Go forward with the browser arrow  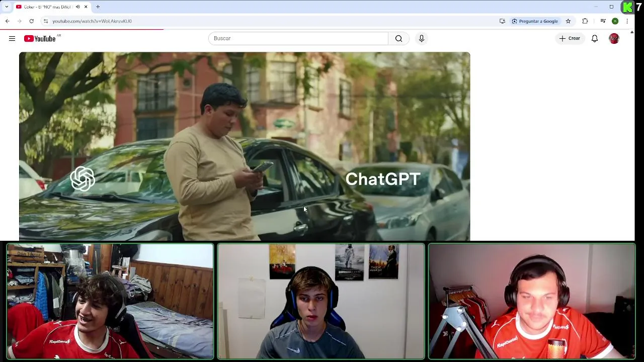pos(20,21)
